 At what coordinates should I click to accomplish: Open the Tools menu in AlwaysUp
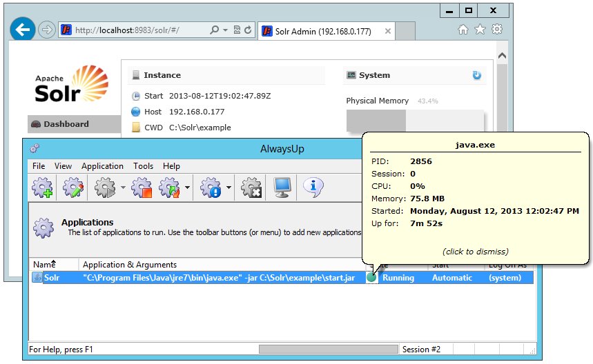tap(143, 166)
